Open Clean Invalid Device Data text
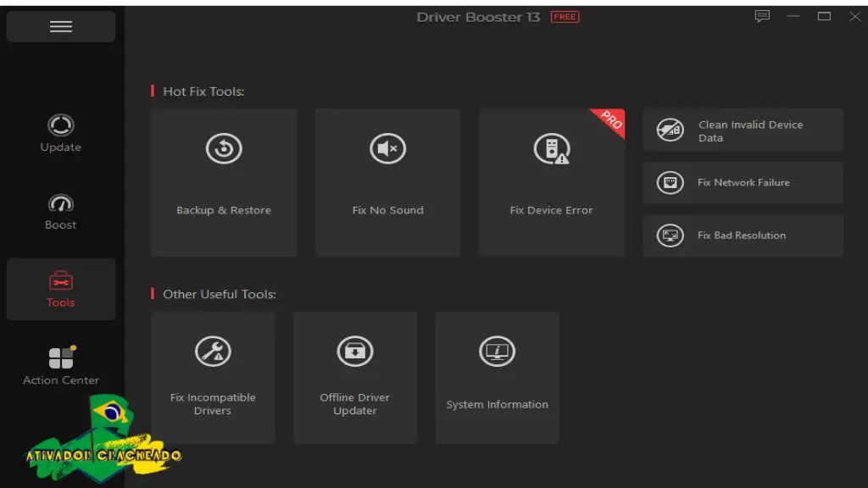 (x=751, y=131)
